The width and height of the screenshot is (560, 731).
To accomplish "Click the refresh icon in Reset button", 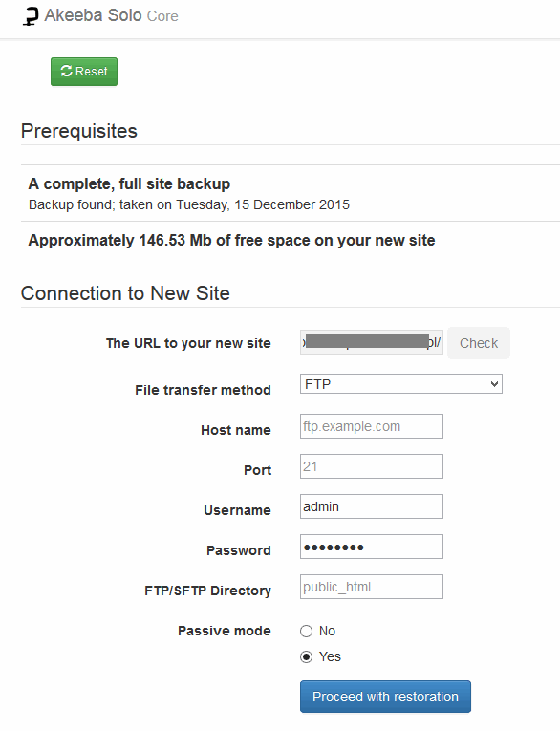I will [66, 71].
